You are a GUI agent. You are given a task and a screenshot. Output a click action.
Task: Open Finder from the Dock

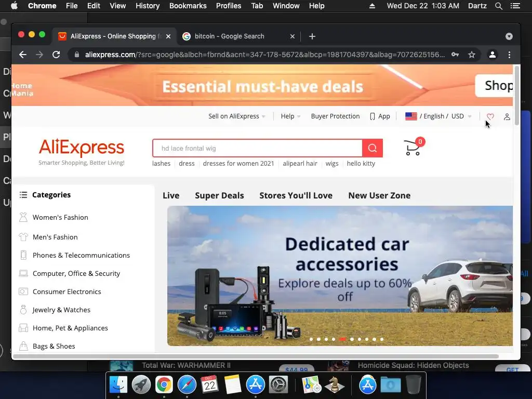pyautogui.click(x=118, y=385)
